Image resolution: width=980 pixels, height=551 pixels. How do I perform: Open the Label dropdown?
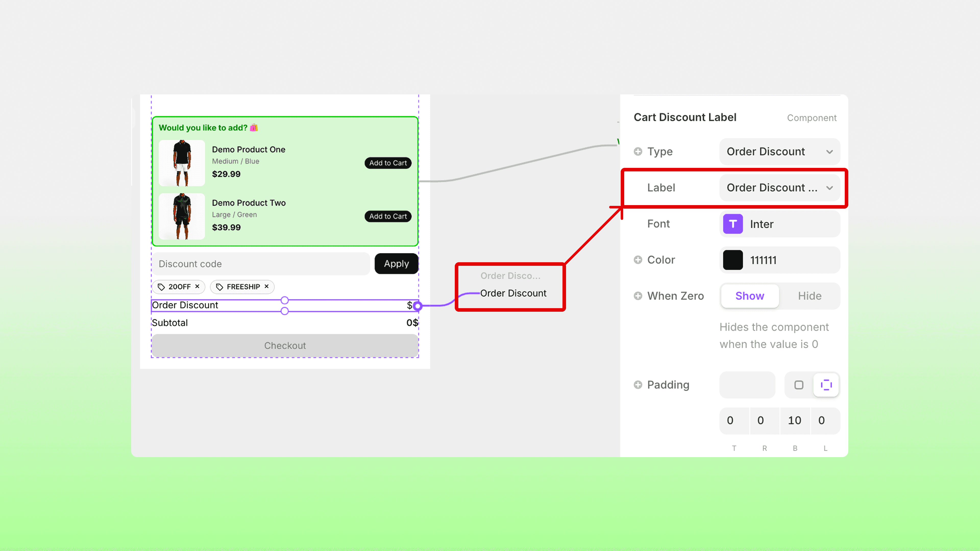[x=779, y=188]
